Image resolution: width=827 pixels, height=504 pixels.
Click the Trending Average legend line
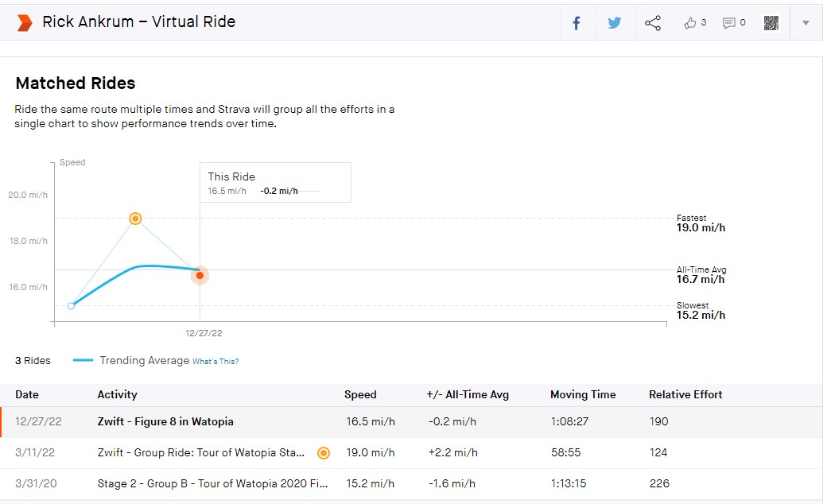(83, 360)
